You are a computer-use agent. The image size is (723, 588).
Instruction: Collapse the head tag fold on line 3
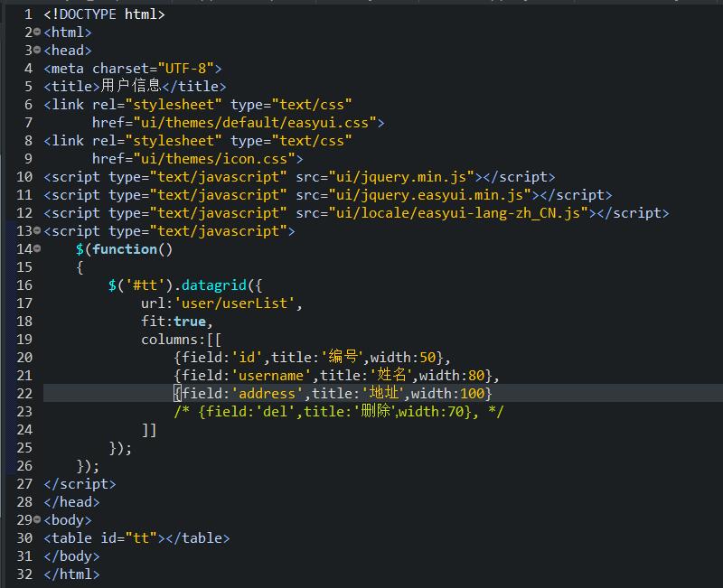37,50
